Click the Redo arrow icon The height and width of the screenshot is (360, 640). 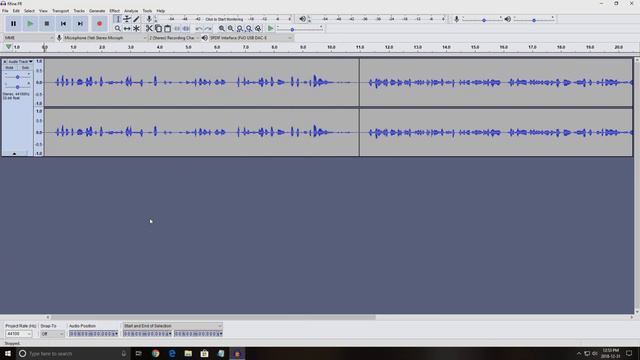tap(208, 29)
